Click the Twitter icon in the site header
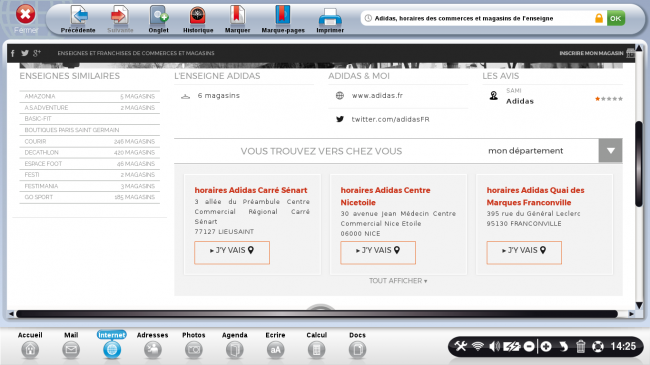The image size is (650, 365). coord(25,53)
